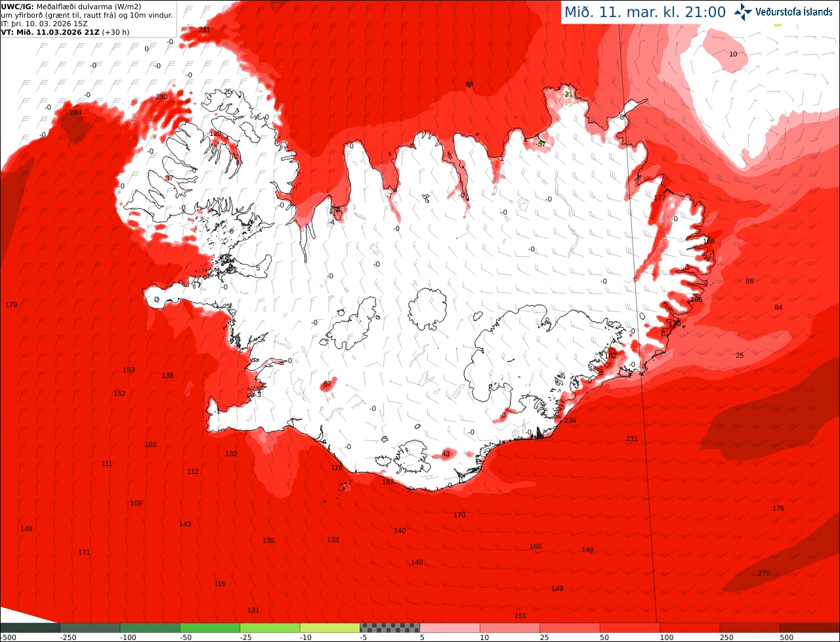Click the map value "176" in the southeast sea
Image resolution: width=840 pixels, height=642 pixels.
point(778,508)
